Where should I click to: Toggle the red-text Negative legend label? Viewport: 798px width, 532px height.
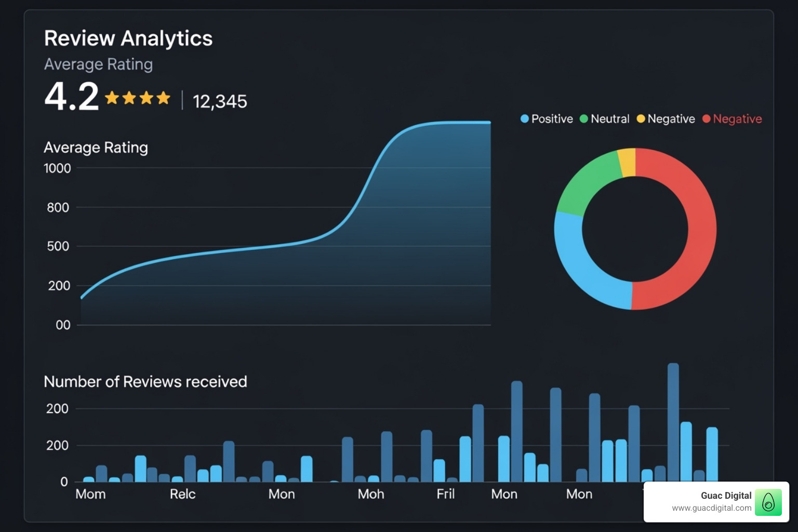coord(737,119)
